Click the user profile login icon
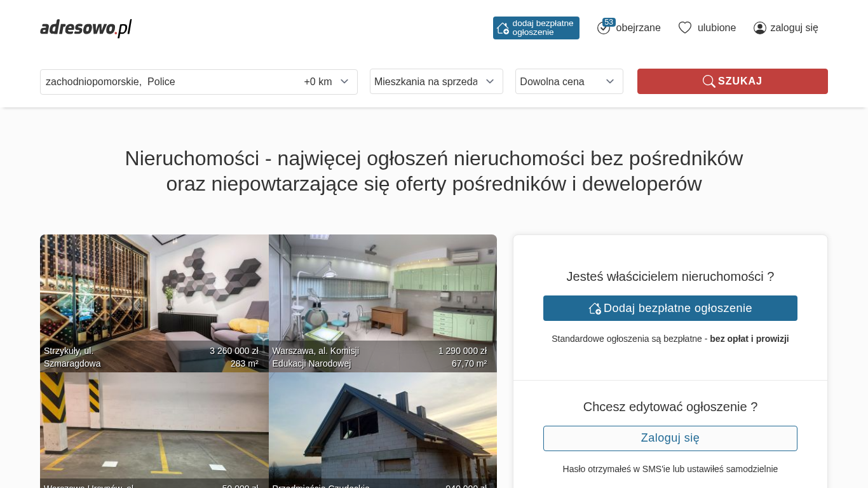868x488 pixels. click(759, 28)
